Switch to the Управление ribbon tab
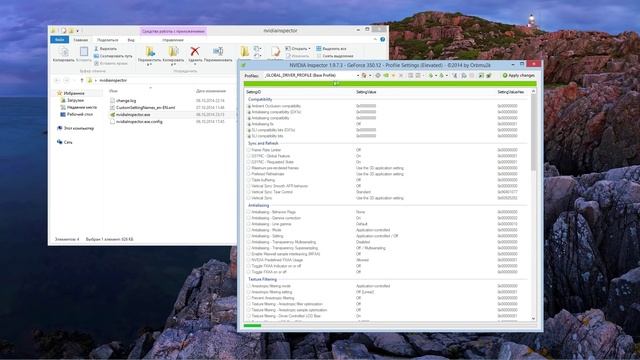This screenshot has width=640, height=360. click(x=173, y=40)
